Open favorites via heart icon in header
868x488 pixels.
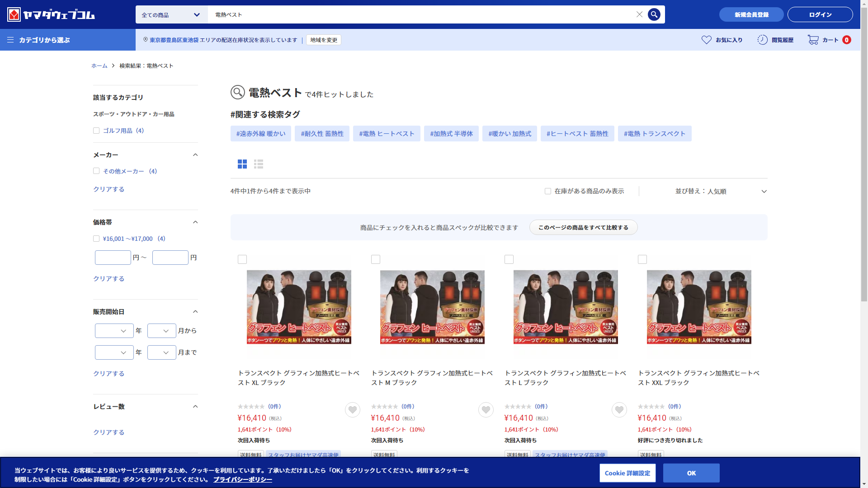[x=706, y=40]
